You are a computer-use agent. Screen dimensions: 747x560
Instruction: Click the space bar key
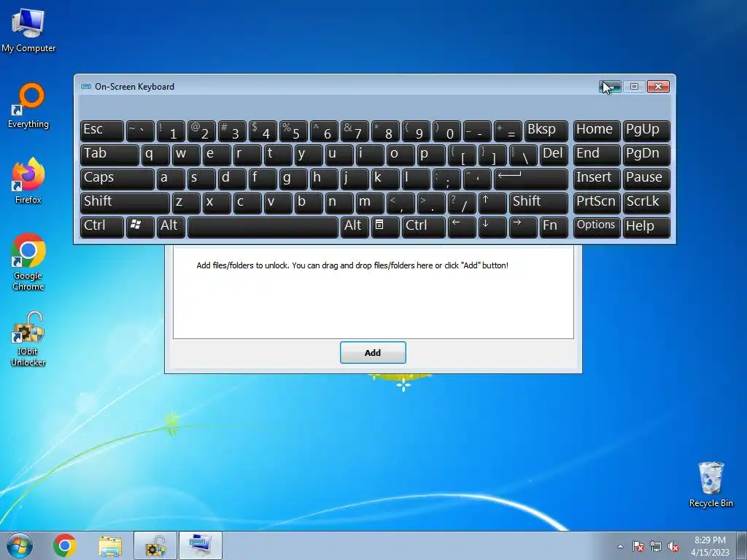pos(263,227)
